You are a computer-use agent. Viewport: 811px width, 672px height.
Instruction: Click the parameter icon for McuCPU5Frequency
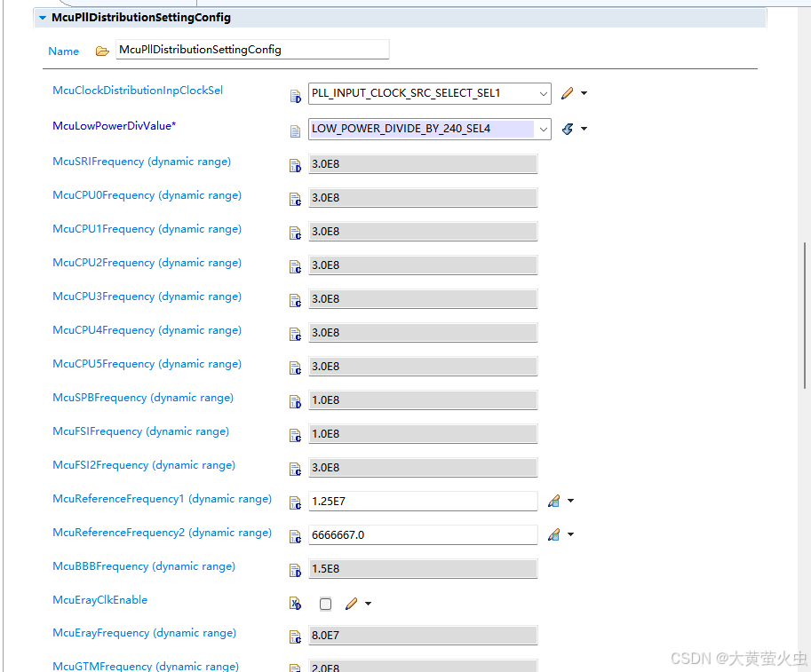pos(295,368)
